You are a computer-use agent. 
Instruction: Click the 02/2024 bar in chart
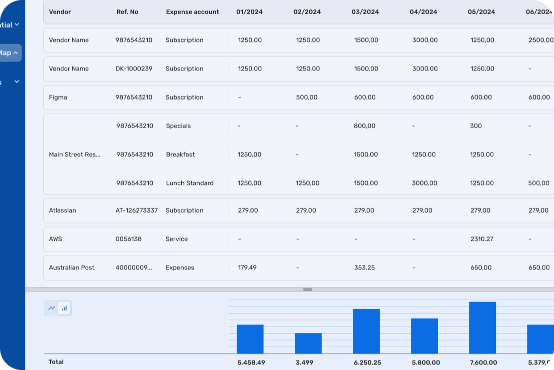pos(308,343)
